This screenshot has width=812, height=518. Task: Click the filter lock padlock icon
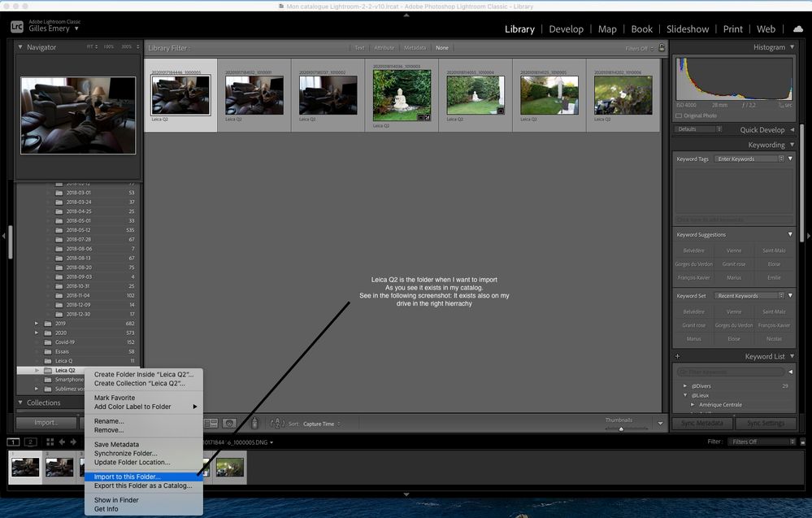click(662, 48)
